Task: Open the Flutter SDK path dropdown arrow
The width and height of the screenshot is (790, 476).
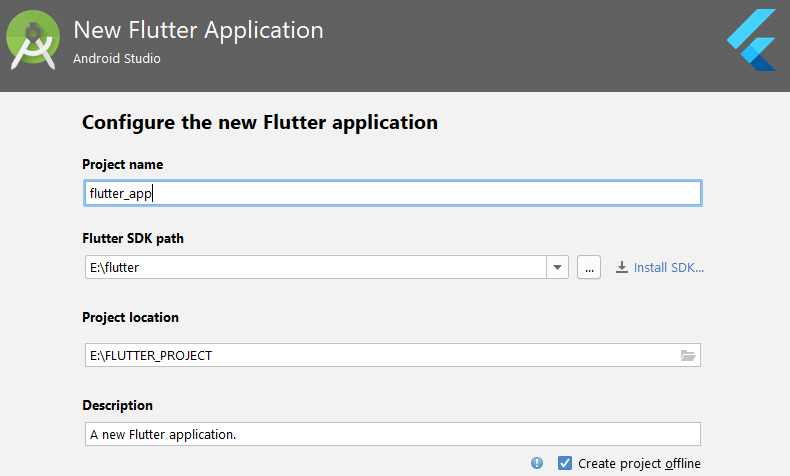Action: (x=557, y=267)
